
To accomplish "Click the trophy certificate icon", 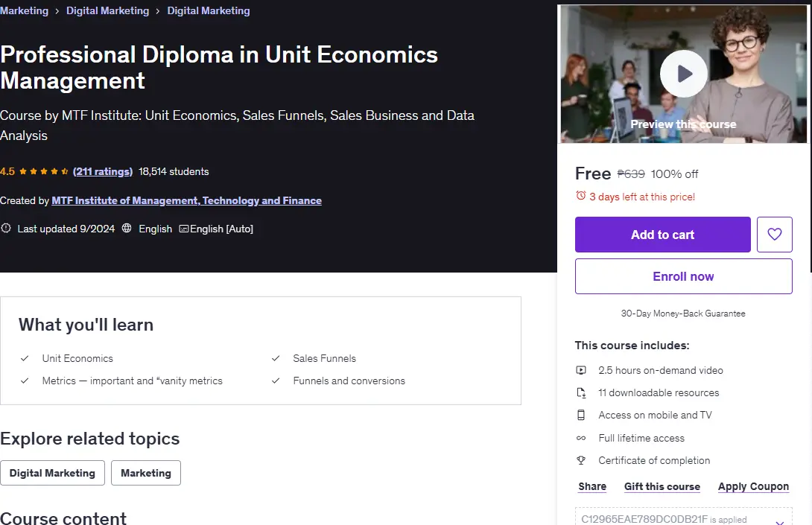I will pos(581,460).
